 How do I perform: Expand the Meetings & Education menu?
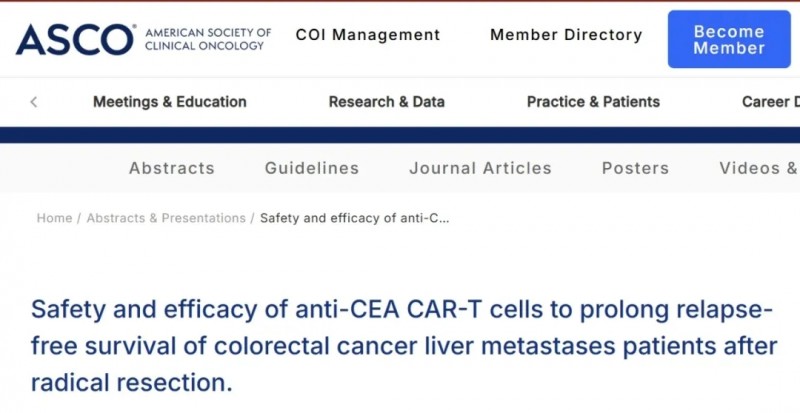pyautogui.click(x=169, y=102)
